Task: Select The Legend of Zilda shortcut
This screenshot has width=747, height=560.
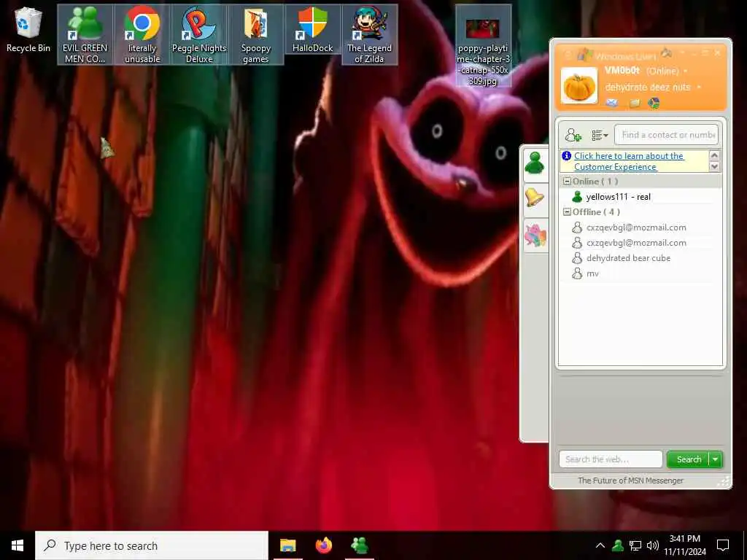Action: click(x=369, y=35)
